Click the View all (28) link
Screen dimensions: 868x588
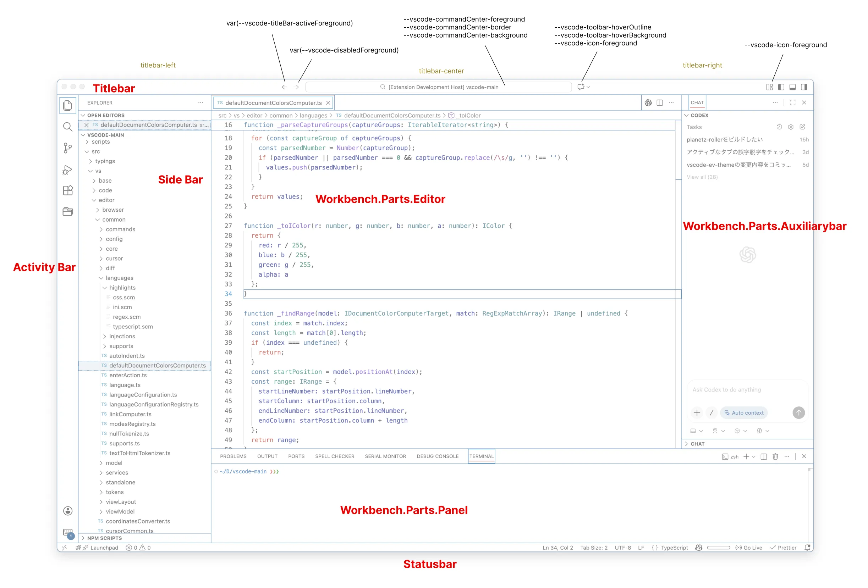tap(702, 177)
